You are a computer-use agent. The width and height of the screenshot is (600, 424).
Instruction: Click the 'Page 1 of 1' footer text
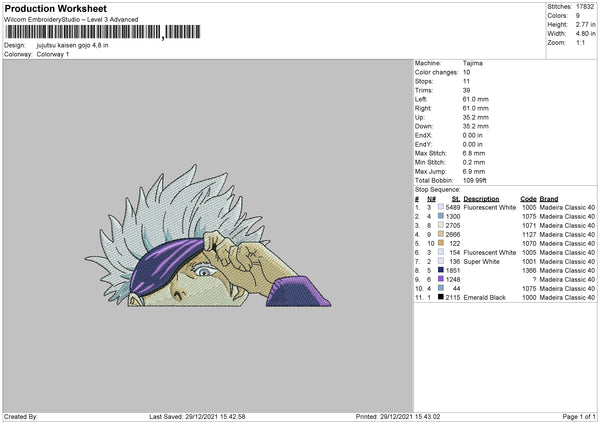579,416
